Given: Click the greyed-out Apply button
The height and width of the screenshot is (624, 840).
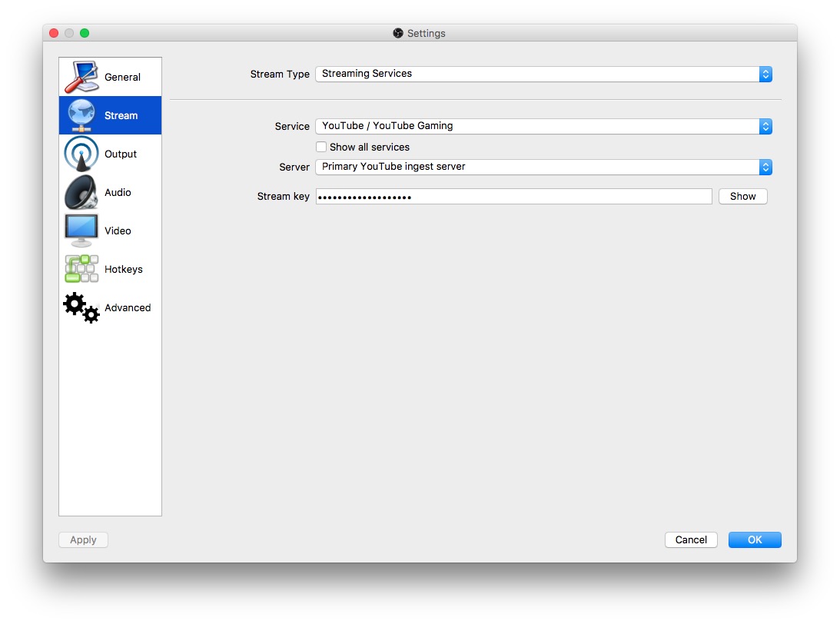Looking at the screenshot, I should point(83,539).
